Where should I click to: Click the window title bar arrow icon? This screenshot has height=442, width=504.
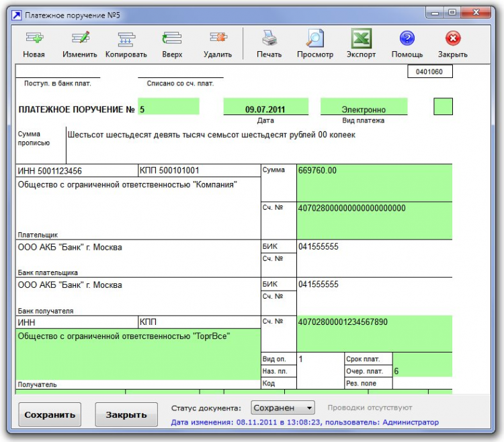16,15
